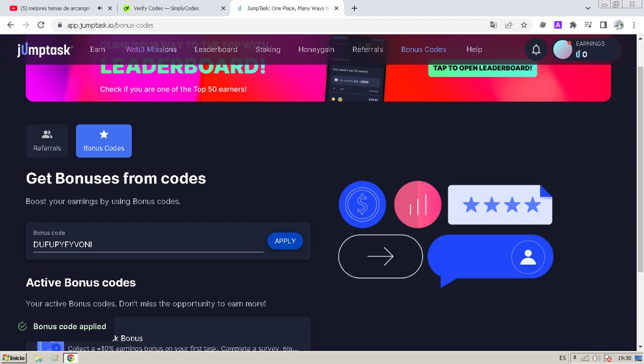Share this page icon

point(509,25)
